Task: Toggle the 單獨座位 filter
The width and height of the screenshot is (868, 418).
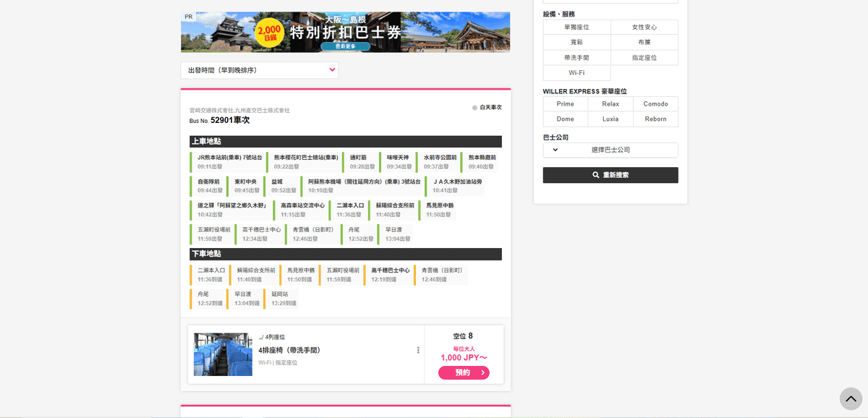Action: (576, 27)
